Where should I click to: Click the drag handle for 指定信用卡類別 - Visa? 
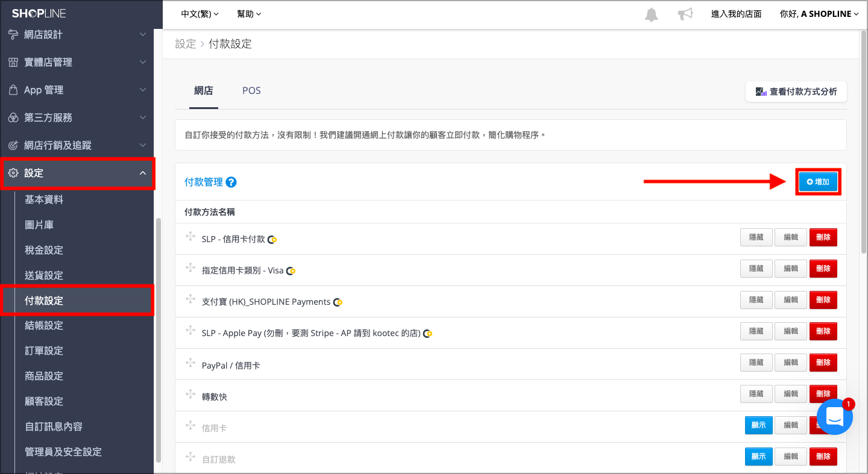(x=190, y=268)
